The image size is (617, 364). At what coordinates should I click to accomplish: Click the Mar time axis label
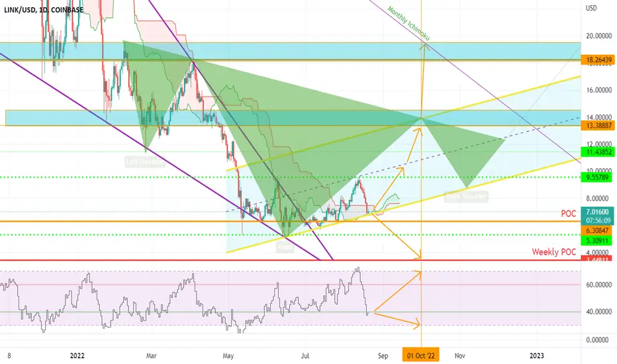pyautogui.click(x=151, y=356)
